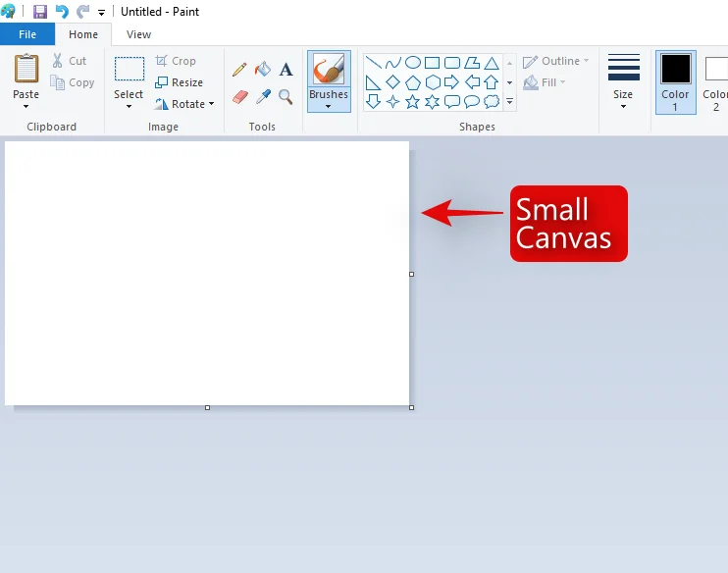728x573 pixels.
Task: Choose the Left arrow shape
Action: click(x=472, y=82)
